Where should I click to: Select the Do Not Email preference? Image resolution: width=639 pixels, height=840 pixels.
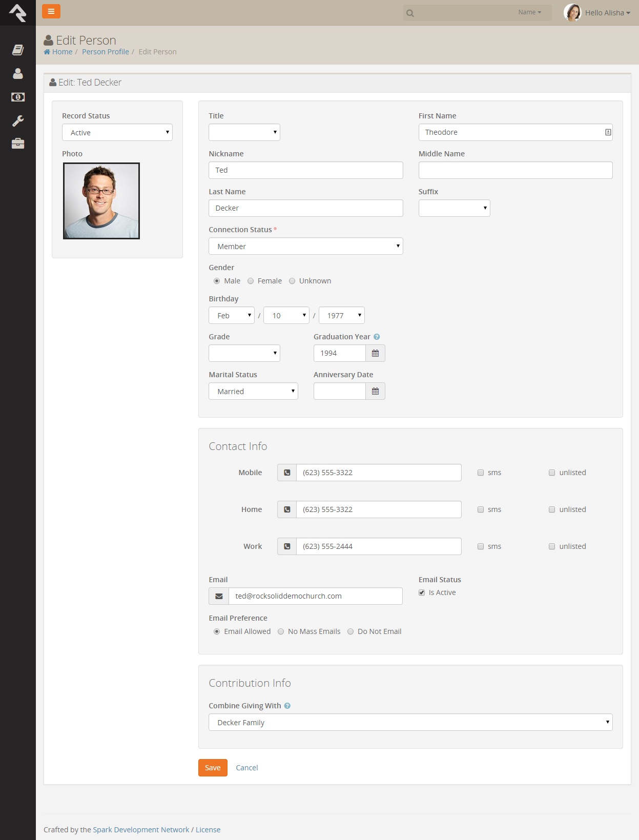click(x=351, y=631)
